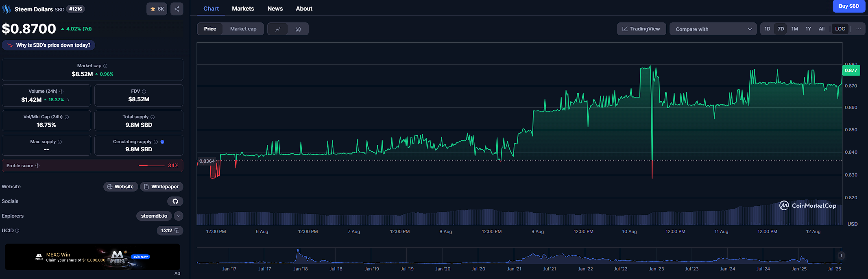The width and height of the screenshot is (868, 279).
Task: Click the Profile score info icon
Action: pos(37,166)
